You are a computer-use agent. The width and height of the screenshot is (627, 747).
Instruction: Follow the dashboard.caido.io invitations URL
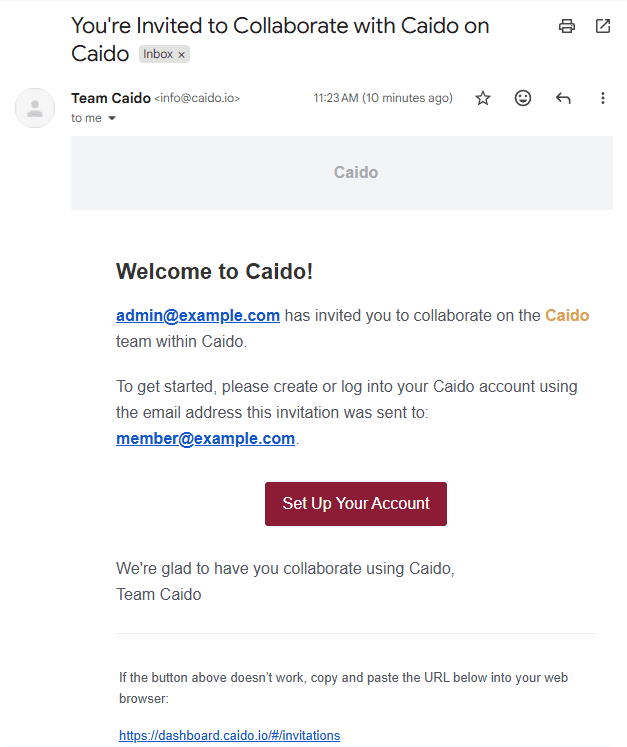point(229,736)
